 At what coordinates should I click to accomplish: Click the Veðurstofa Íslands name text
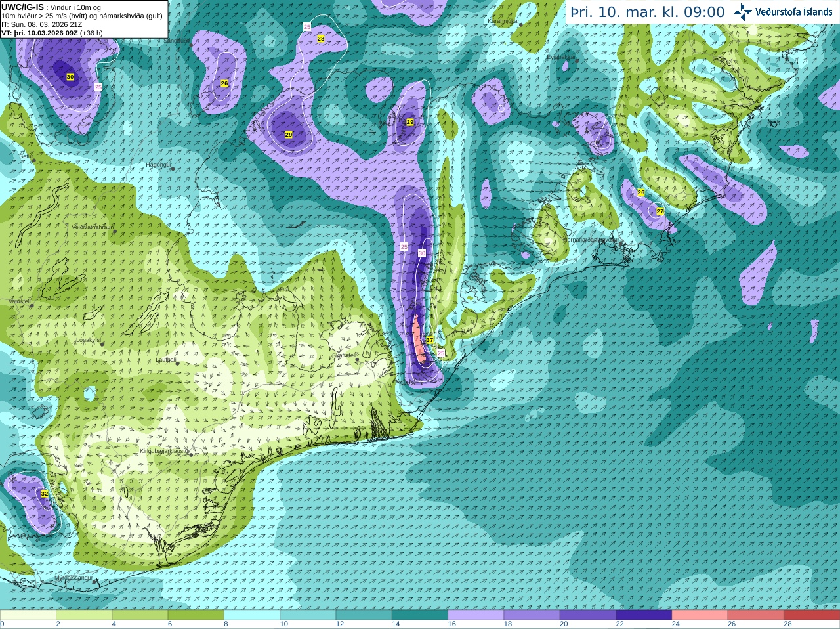pyautogui.click(x=793, y=12)
